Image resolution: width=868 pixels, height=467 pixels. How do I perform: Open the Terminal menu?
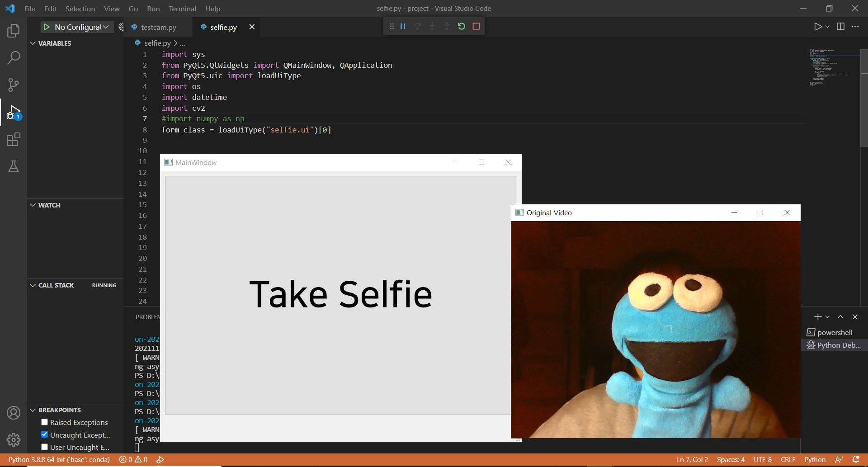pos(182,9)
